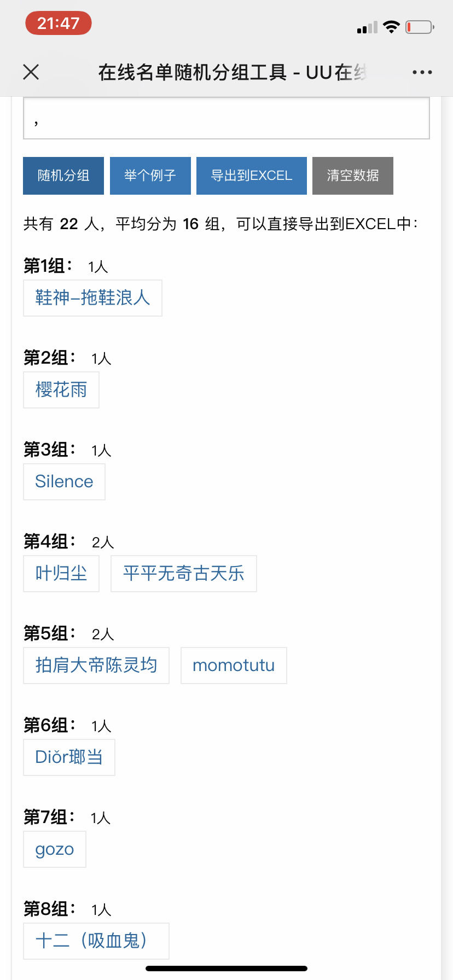Select the 樱花雨 name tag
Image resolution: width=453 pixels, height=980 pixels.
point(61,390)
